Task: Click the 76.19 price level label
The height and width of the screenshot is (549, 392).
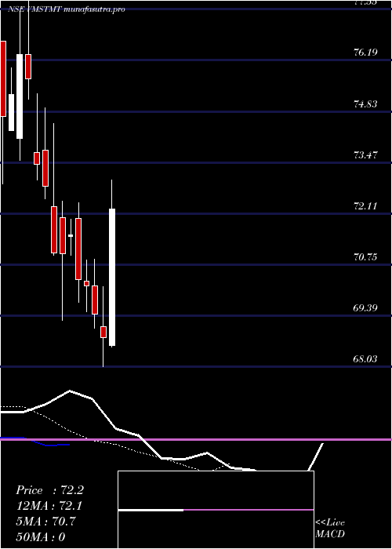Action: pos(365,53)
